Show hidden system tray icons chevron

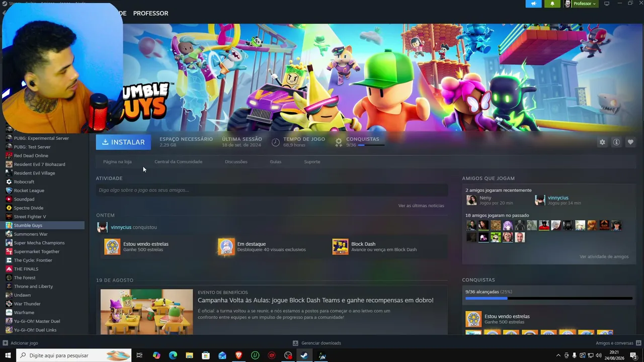point(558,355)
